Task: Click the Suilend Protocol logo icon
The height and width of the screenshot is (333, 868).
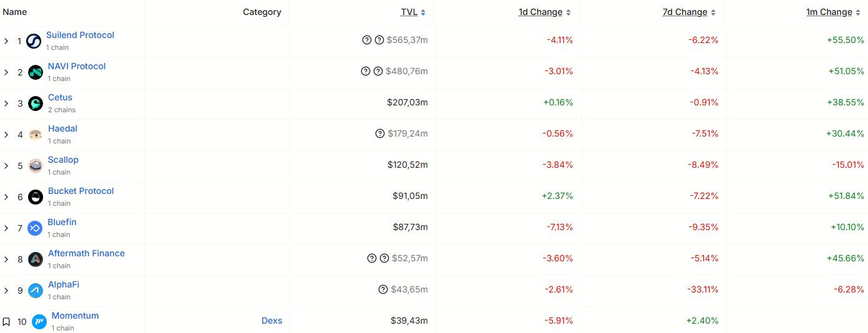Action: point(34,41)
